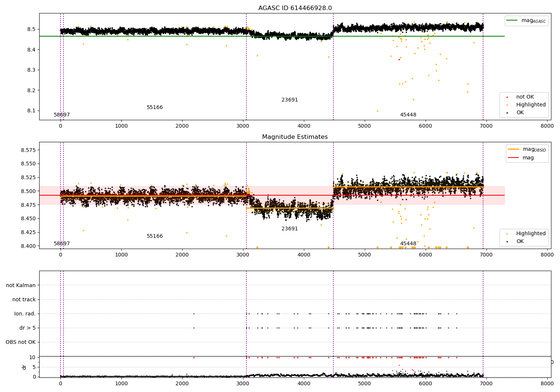Click annotation 23691 in the Magnitude Estimates plot
The image size is (560, 392).
[290, 229]
